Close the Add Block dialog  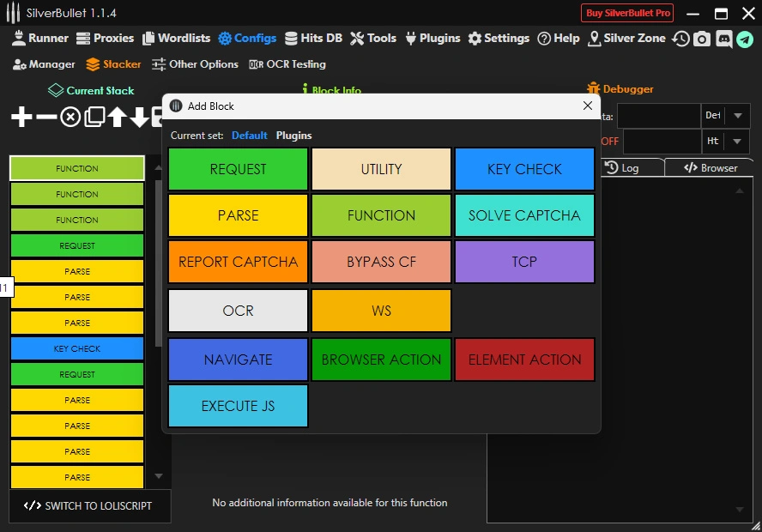coord(588,106)
